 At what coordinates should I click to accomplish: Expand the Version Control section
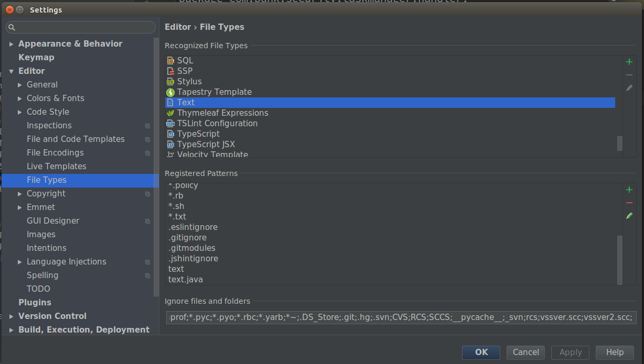(12, 316)
